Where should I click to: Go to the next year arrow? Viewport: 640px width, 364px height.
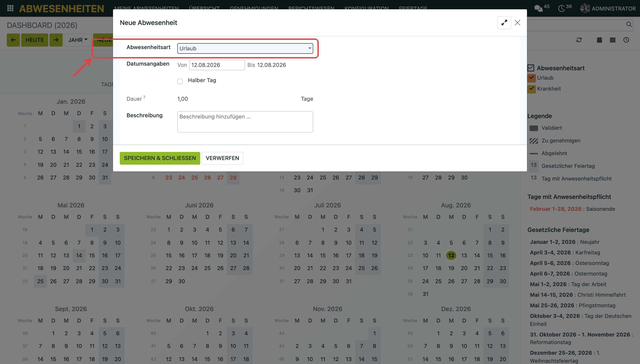click(56, 40)
